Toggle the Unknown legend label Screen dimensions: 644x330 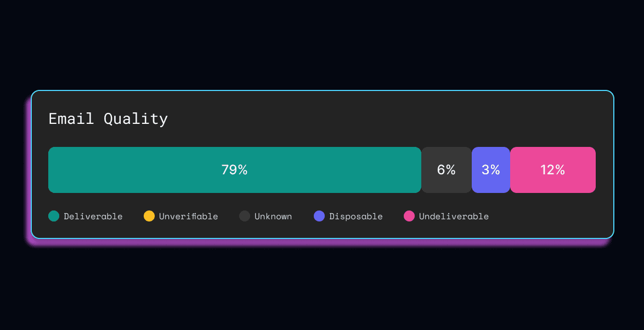pyautogui.click(x=273, y=217)
